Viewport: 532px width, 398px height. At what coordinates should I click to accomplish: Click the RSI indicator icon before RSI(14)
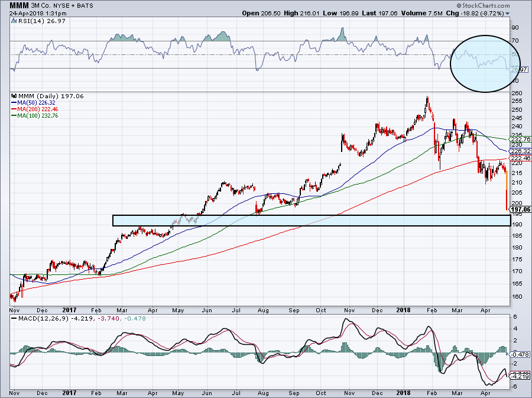[14, 21]
